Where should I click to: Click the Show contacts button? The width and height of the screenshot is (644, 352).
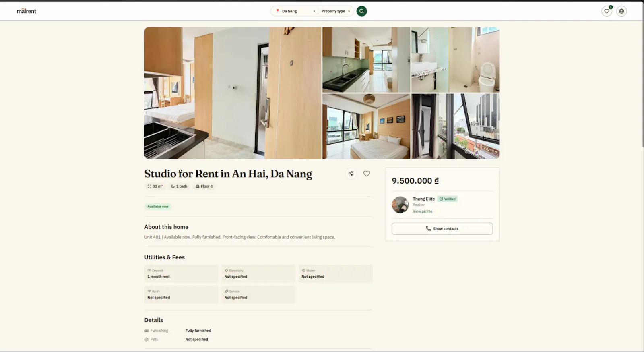442,229
